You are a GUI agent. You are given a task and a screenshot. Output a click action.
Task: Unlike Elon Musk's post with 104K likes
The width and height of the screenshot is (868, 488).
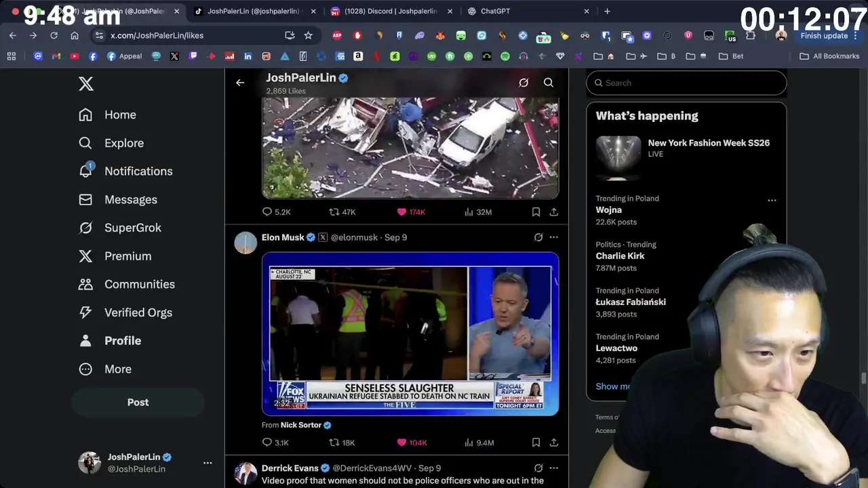(x=412, y=443)
